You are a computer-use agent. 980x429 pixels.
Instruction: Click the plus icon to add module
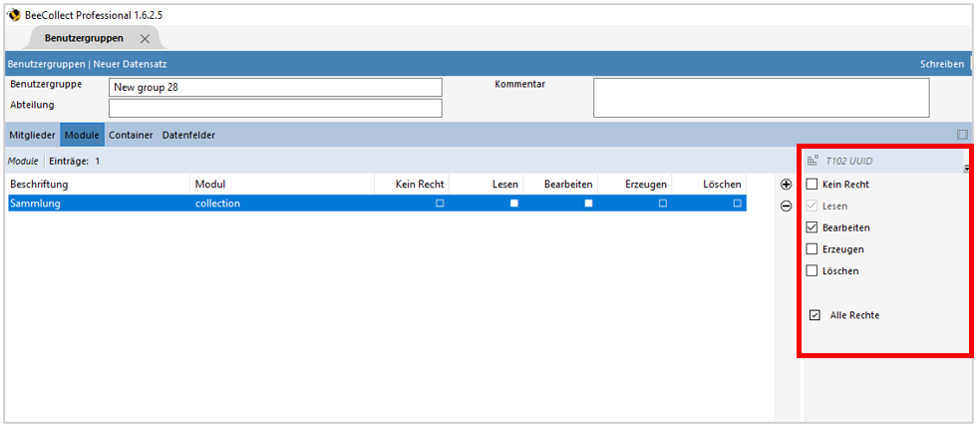coord(786,185)
